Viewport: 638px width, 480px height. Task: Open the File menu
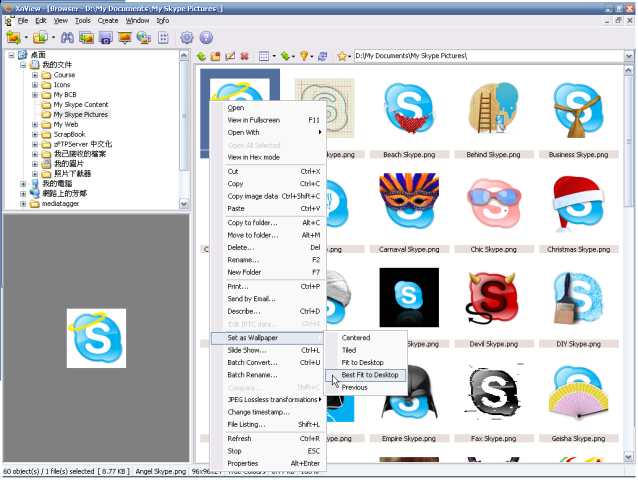pyautogui.click(x=23, y=21)
